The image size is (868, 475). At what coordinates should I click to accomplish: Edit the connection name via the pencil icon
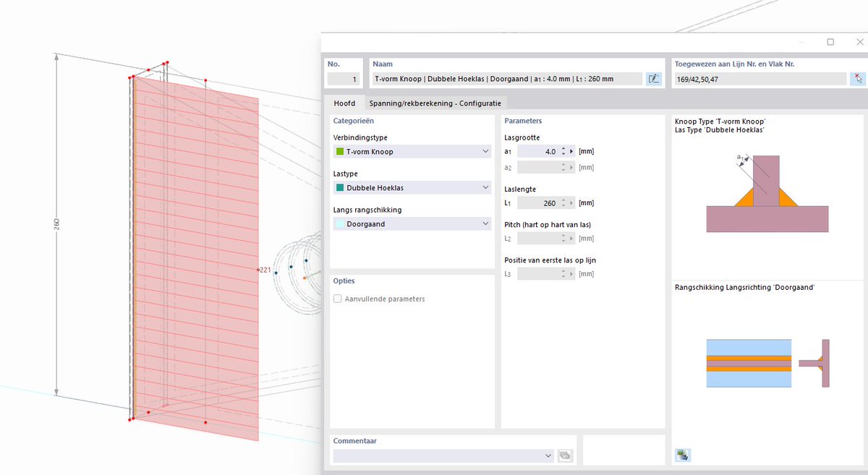click(653, 78)
